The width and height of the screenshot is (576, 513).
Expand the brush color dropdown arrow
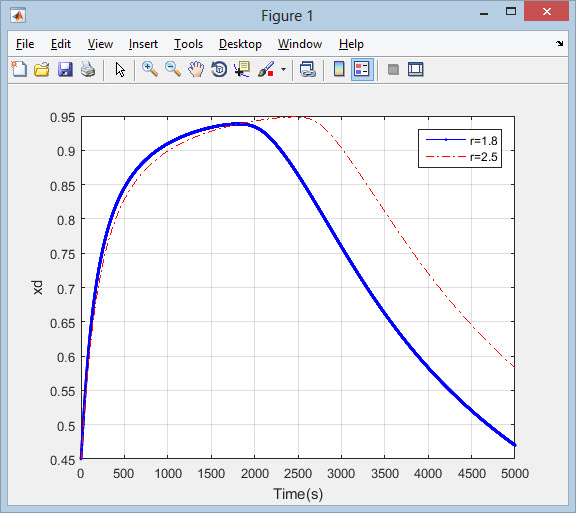click(283, 69)
